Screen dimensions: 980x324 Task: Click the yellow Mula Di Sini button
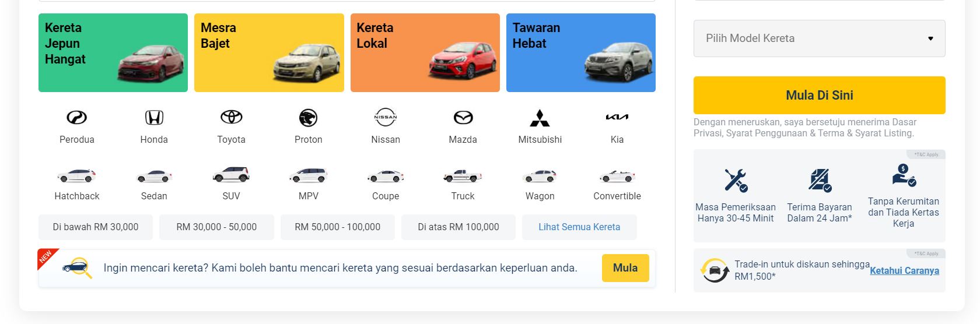pyautogui.click(x=819, y=95)
